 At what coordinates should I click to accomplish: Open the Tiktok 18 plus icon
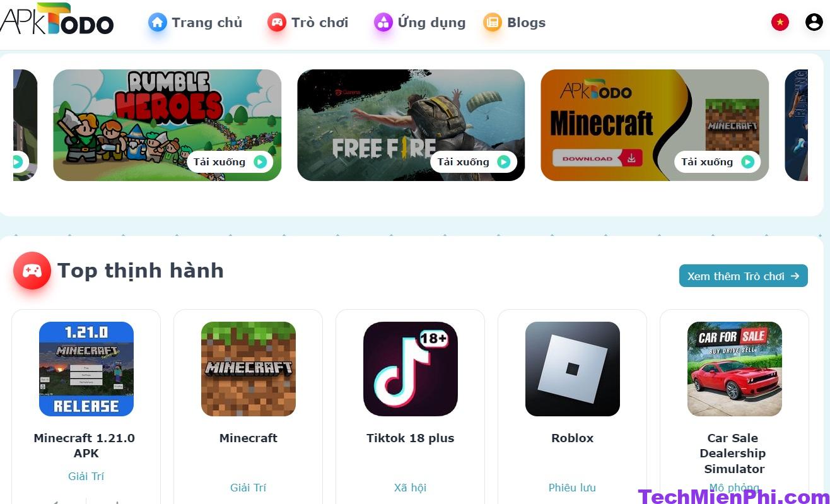pos(411,369)
